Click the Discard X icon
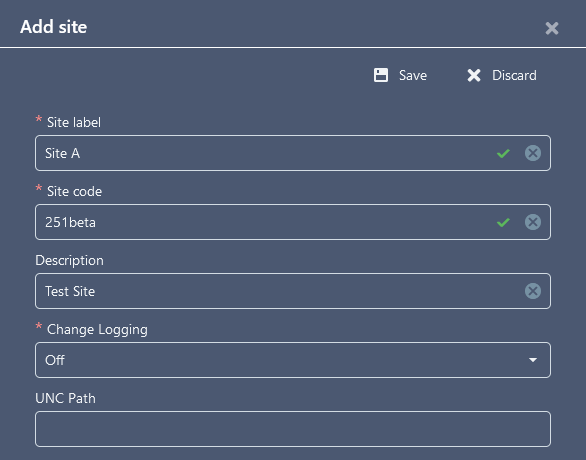This screenshot has width=586, height=460. coord(474,75)
